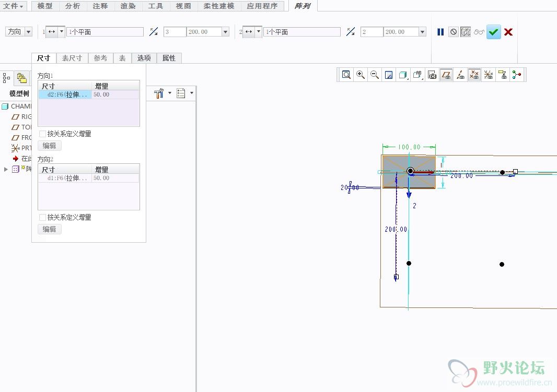Switch to the 柔性建模 ribbon tab
The width and height of the screenshot is (557, 392).
pos(219,6)
